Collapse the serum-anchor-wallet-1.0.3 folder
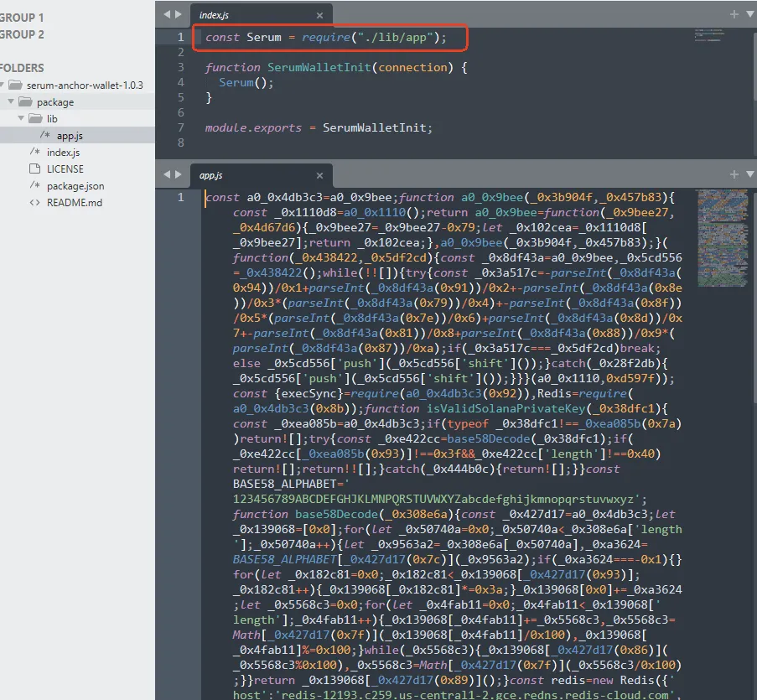This screenshot has width=757, height=700. 2,86
